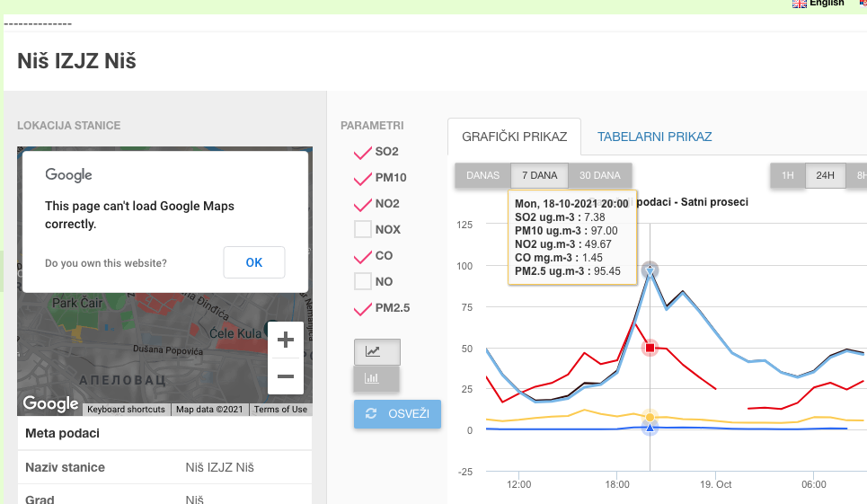
Task: Click the Google logo on map
Action: (x=50, y=404)
